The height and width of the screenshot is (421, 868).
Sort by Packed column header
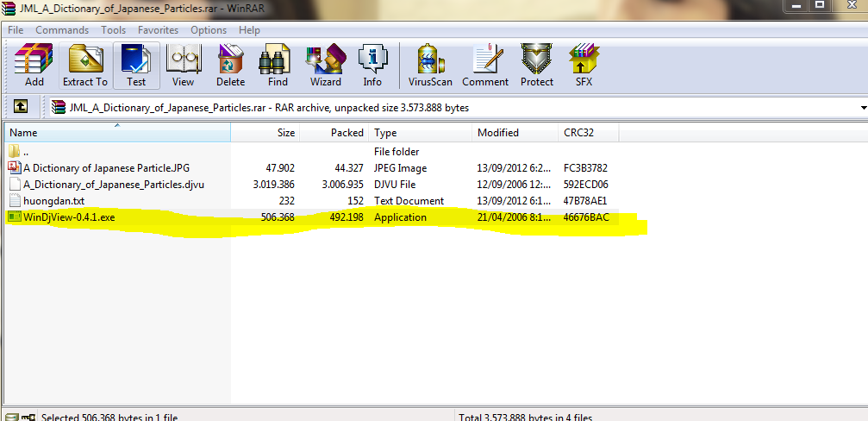coord(334,133)
